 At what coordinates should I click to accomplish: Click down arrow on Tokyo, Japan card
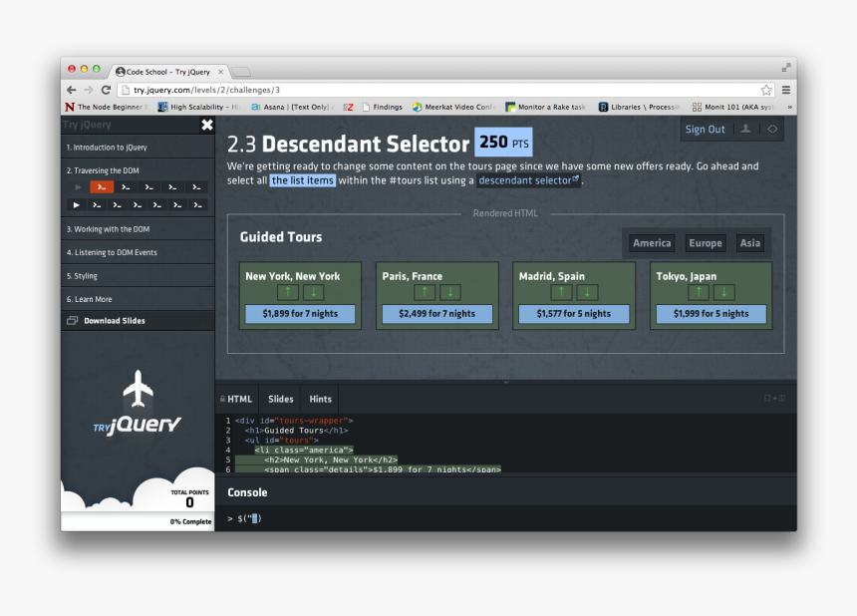[x=724, y=292]
